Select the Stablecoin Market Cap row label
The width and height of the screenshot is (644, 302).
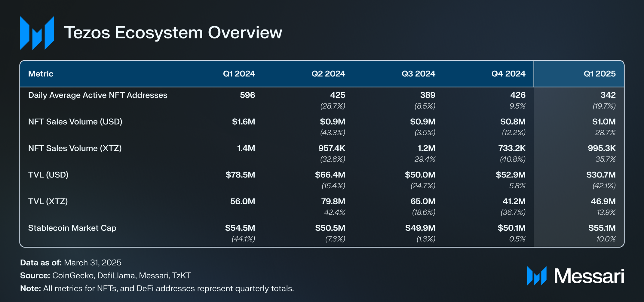pos(72,228)
